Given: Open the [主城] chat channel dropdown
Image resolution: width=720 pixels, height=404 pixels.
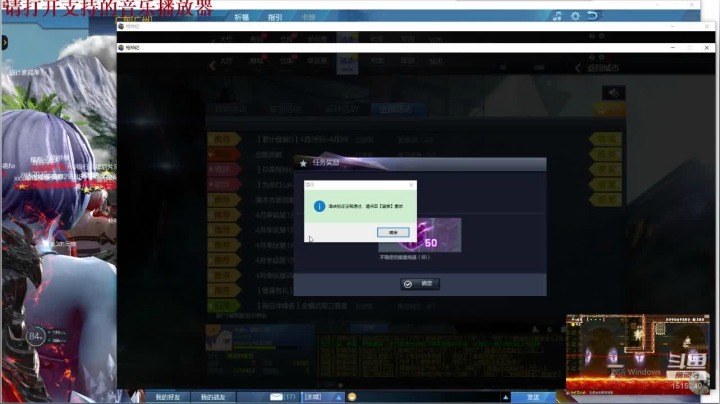Looking at the screenshot, I should (323, 397).
